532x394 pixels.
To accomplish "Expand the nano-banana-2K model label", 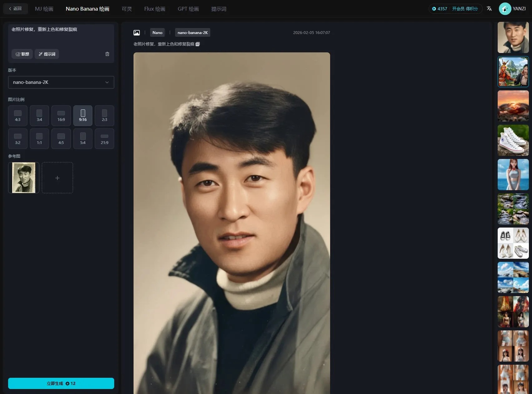I will (x=193, y=32).
